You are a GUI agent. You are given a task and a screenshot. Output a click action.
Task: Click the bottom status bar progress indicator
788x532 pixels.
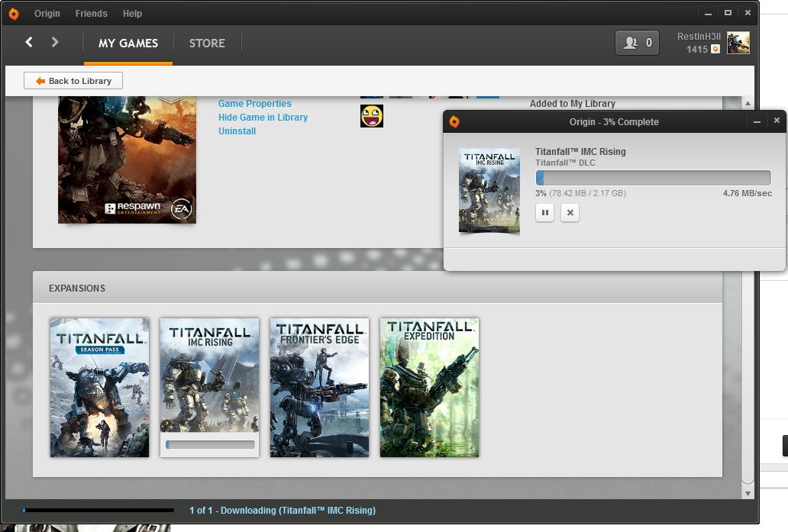pyautogui.click(x=98, y=511)
